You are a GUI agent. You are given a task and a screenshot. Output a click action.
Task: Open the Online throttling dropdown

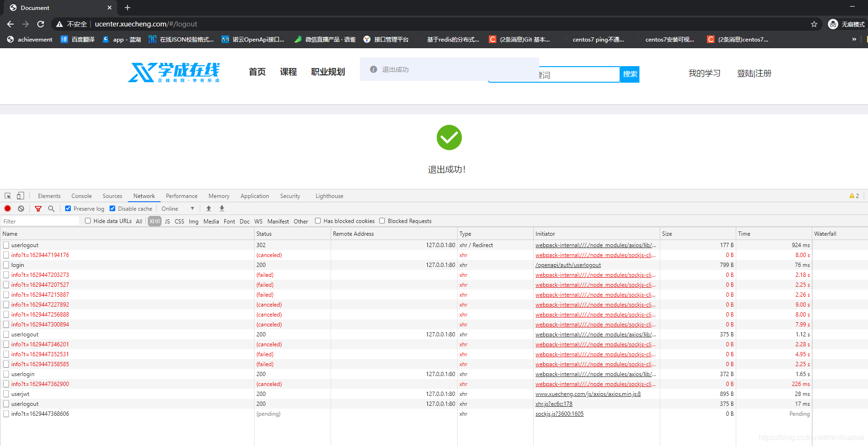[178, 208]
